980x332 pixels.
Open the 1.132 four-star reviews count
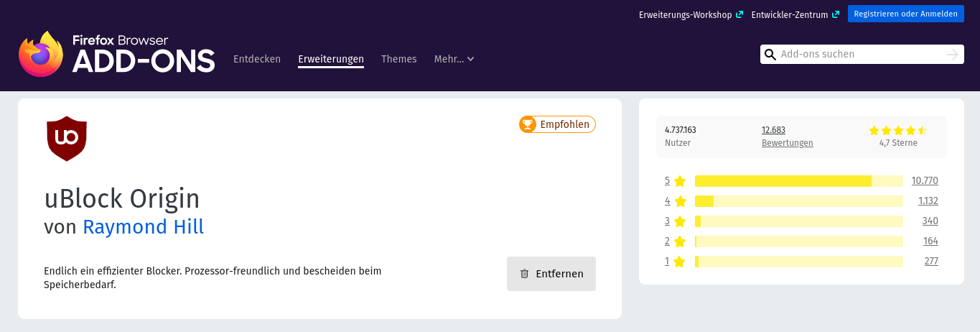pos(928,201)
